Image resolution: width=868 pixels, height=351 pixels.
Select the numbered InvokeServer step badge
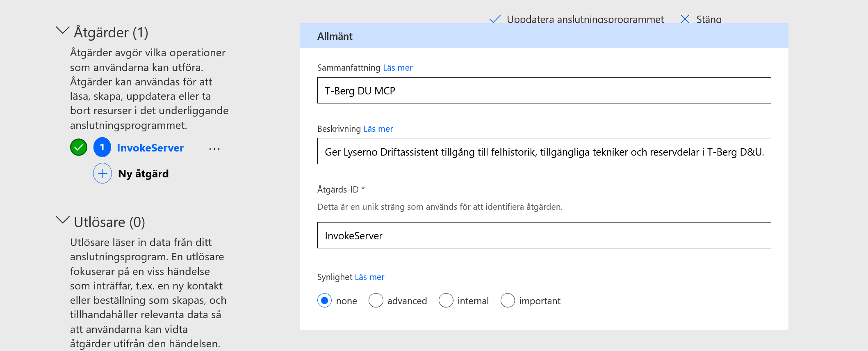[x=102, y=147]
